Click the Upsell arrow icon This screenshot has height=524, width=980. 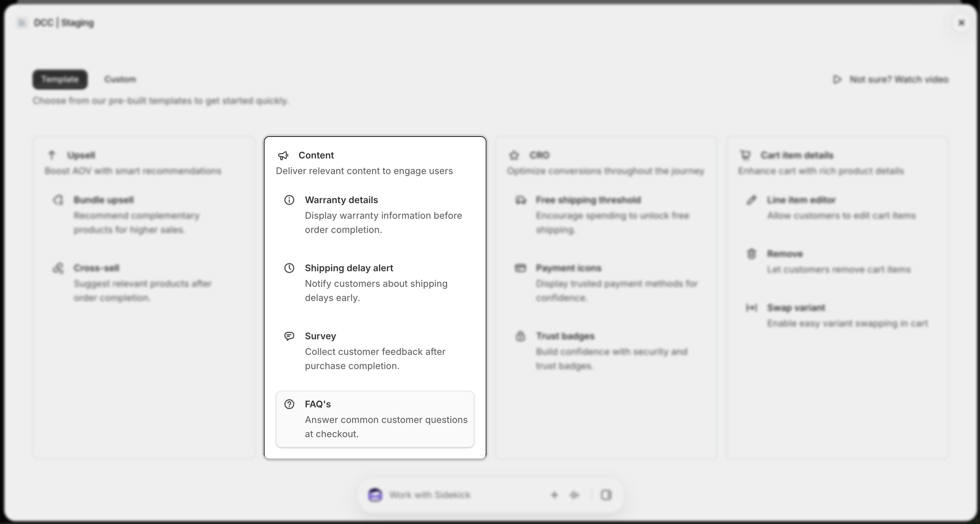click(x=52, y=155)
